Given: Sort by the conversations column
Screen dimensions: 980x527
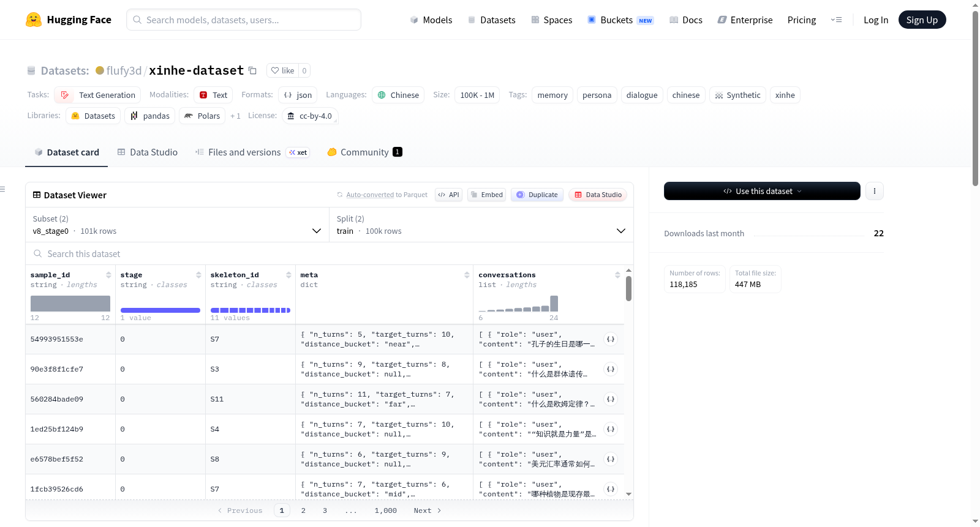Looking at the screenshot, I should [x=617, y=275].
